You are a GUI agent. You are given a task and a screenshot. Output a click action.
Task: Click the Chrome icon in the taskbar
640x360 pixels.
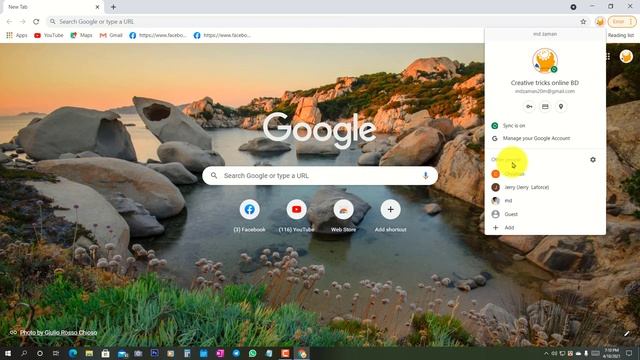[302, 353]
